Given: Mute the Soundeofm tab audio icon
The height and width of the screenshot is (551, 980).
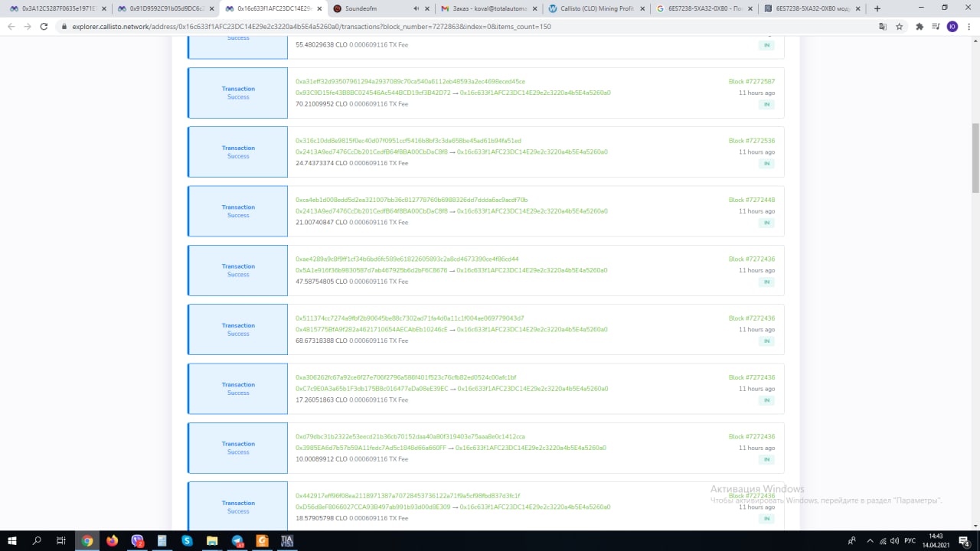Looking at the screenshot, I should click(x=416, y=8).
